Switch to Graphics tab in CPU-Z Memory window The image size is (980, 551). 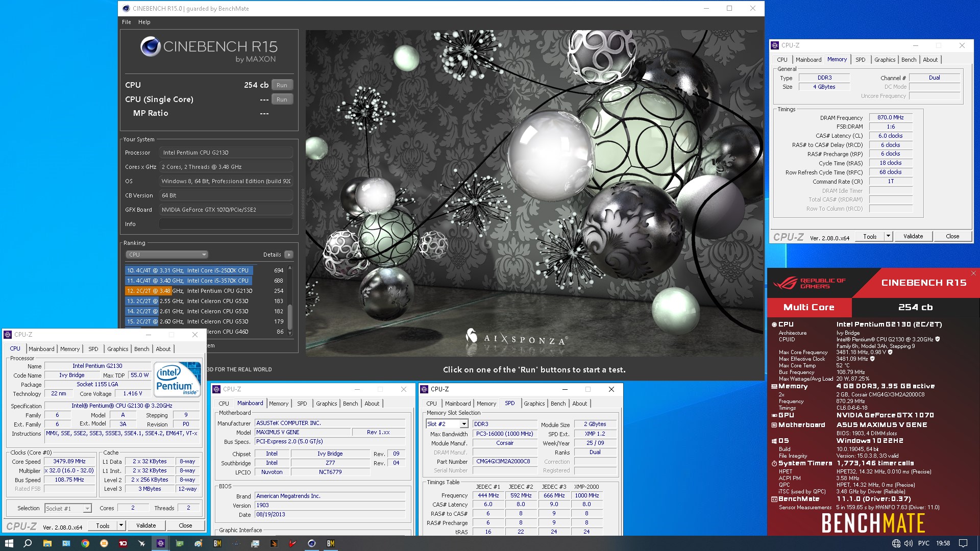tap(885, 60)
